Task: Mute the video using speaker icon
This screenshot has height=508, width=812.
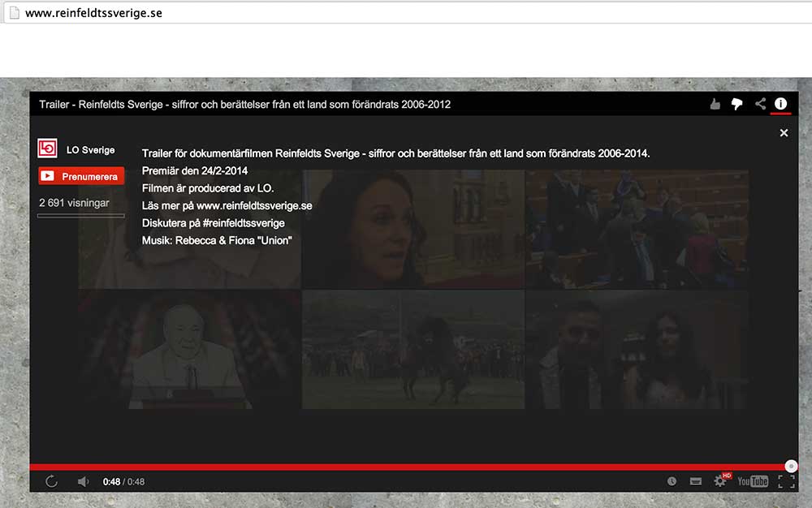Action: tap(83, 481)
